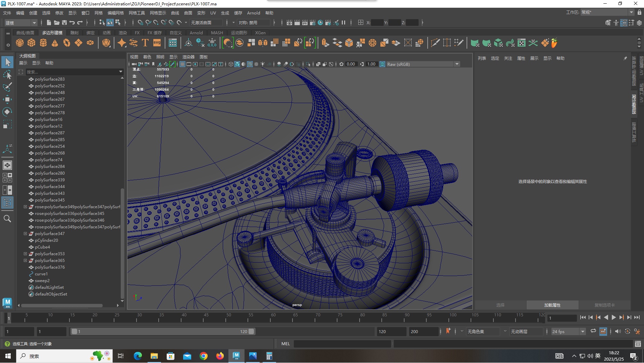
Task: Select the sweep2 node in outliner
Action: [x=42, y=281]
